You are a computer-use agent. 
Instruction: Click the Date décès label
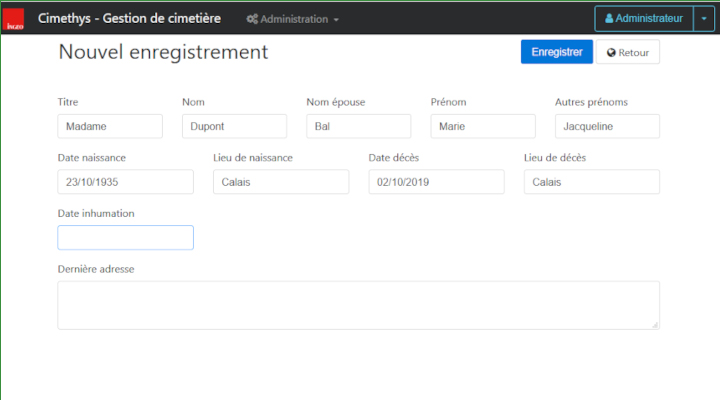pyautogui.click(x=394, y=158)
